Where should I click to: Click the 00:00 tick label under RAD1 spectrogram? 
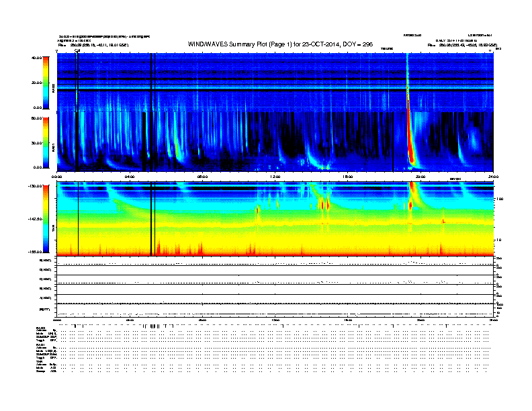click(56, 177)
